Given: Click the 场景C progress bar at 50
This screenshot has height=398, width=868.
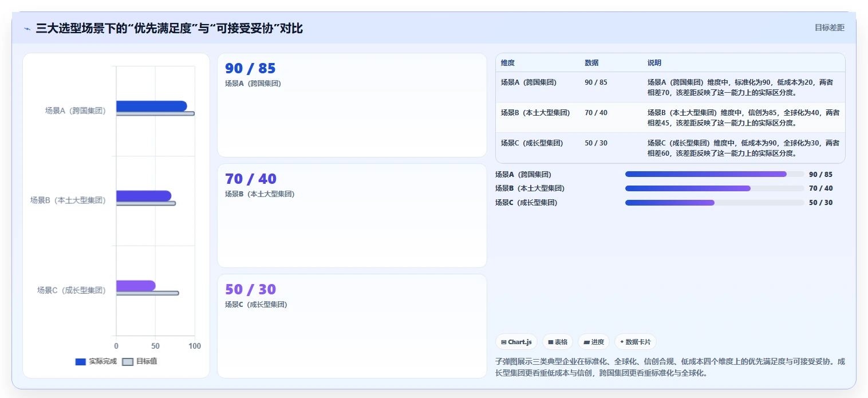Looking at the screenshot, I should tap(715, 203).
